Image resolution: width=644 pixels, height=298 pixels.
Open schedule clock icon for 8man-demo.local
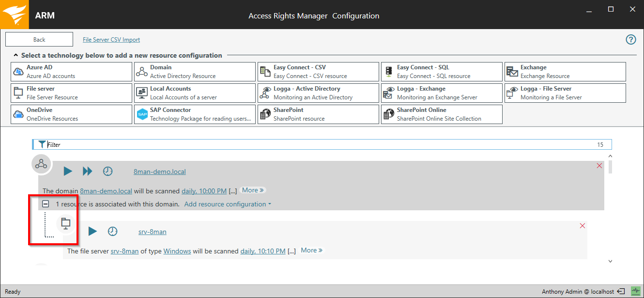[107, 171]
